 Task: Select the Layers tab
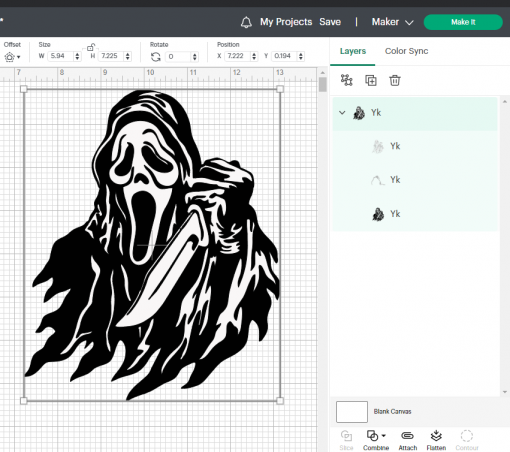[353, 51]
